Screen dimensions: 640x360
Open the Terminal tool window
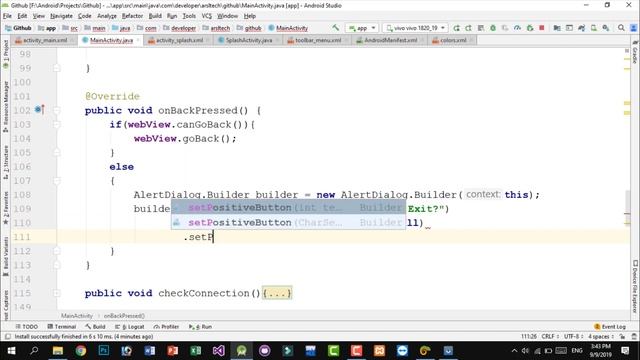tap(62, 327)
